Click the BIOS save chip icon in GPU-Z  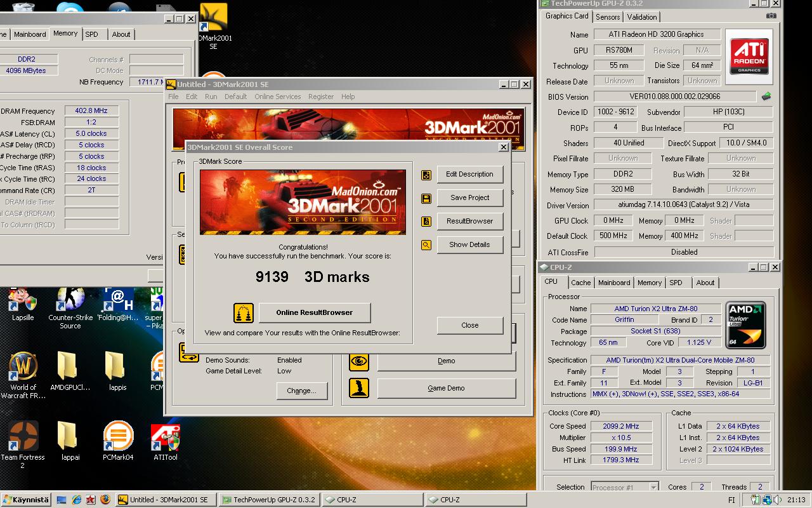pyautogui.click(x=766, y=97)
